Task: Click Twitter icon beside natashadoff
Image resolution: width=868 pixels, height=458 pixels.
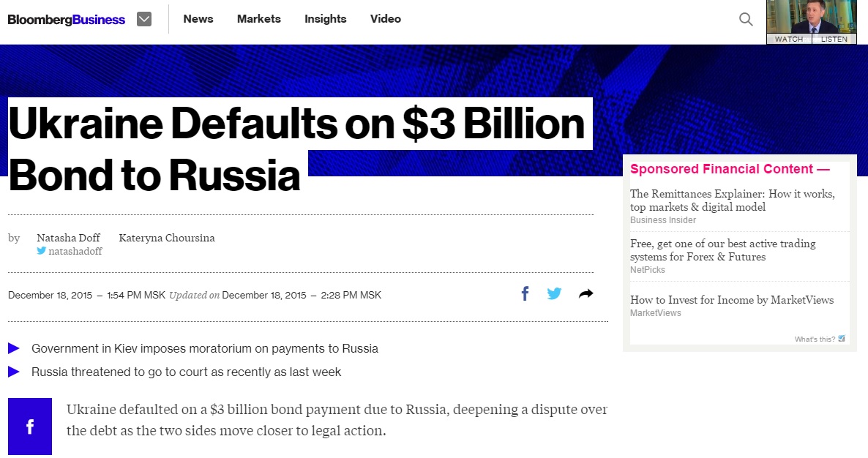Action: click(42, 251)
